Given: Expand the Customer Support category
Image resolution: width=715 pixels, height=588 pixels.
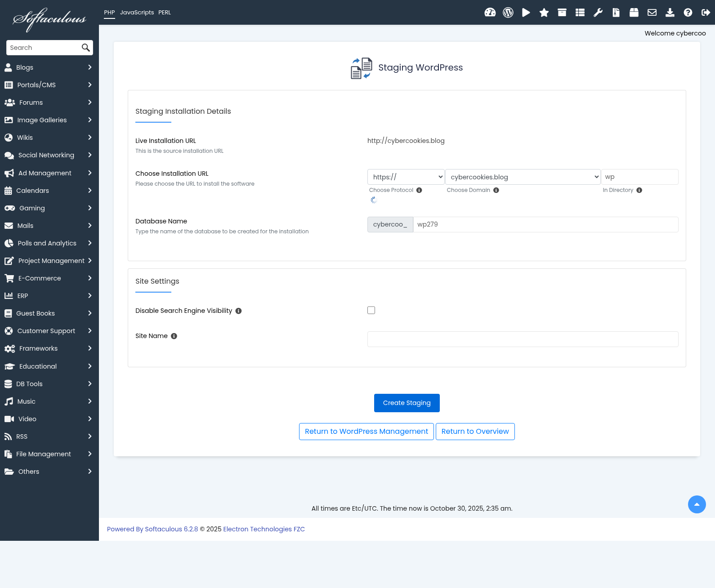Looking at the screenshot, I should 49,331.
